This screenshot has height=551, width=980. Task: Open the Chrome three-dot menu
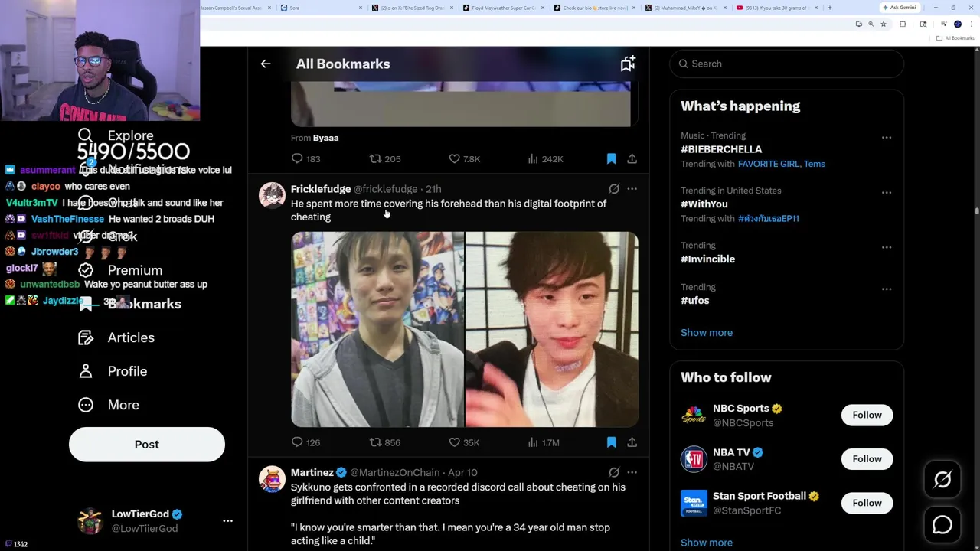point(972,24)
